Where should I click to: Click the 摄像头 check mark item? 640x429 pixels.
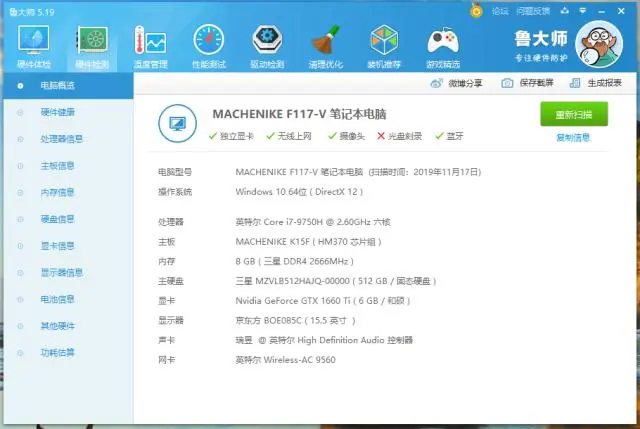[346, 136]
